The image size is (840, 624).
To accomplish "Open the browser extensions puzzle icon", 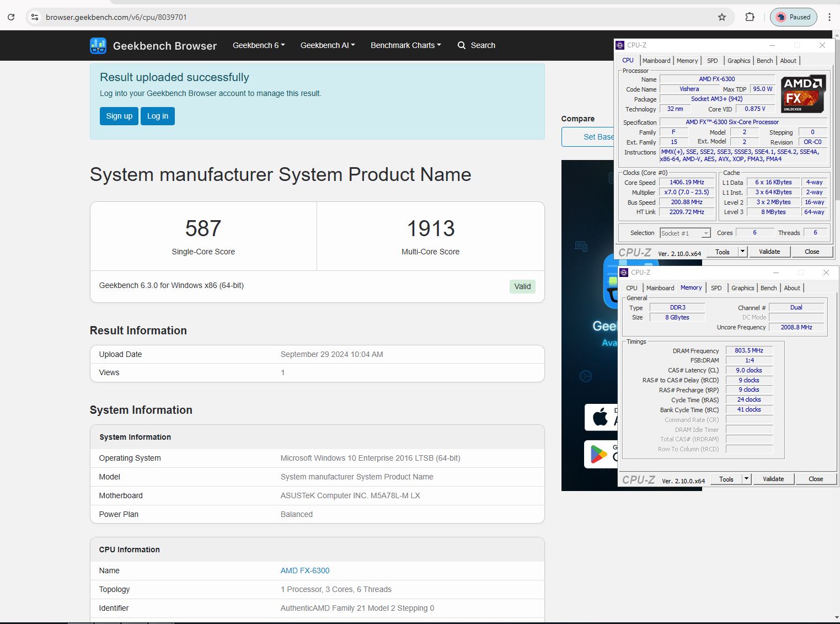I will coord(750,17).
